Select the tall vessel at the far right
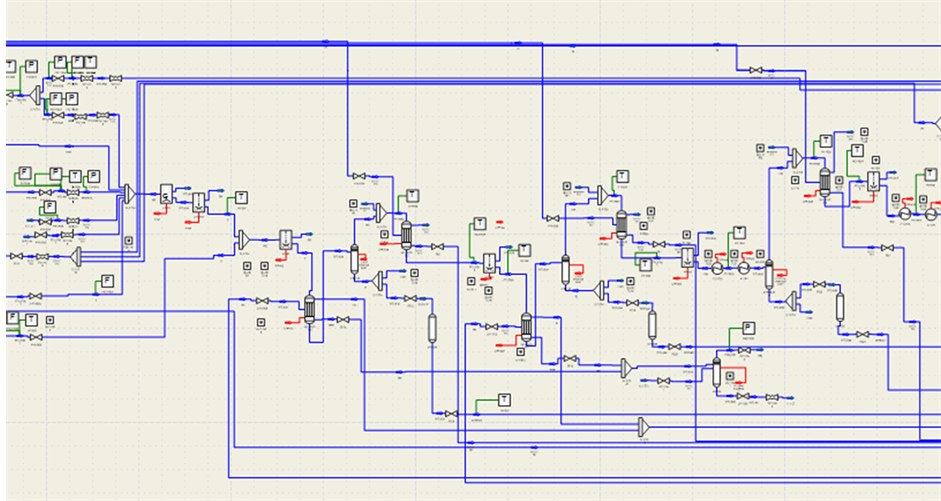 pos(841,306)
